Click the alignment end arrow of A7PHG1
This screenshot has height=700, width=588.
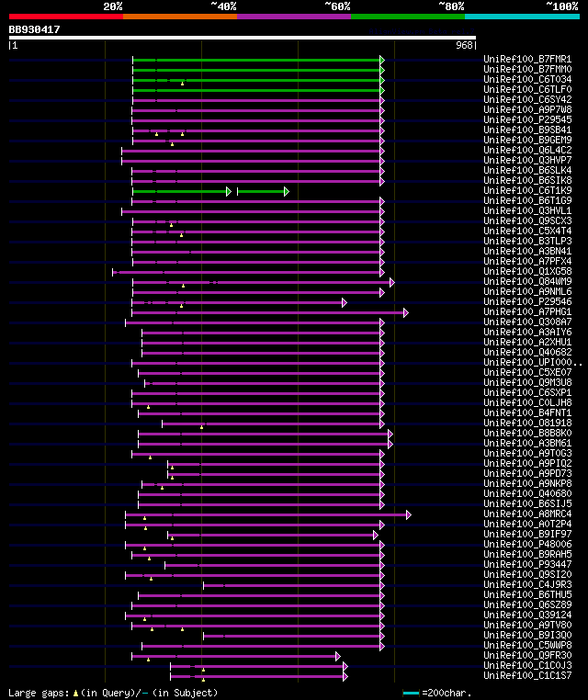pos(406,313)
